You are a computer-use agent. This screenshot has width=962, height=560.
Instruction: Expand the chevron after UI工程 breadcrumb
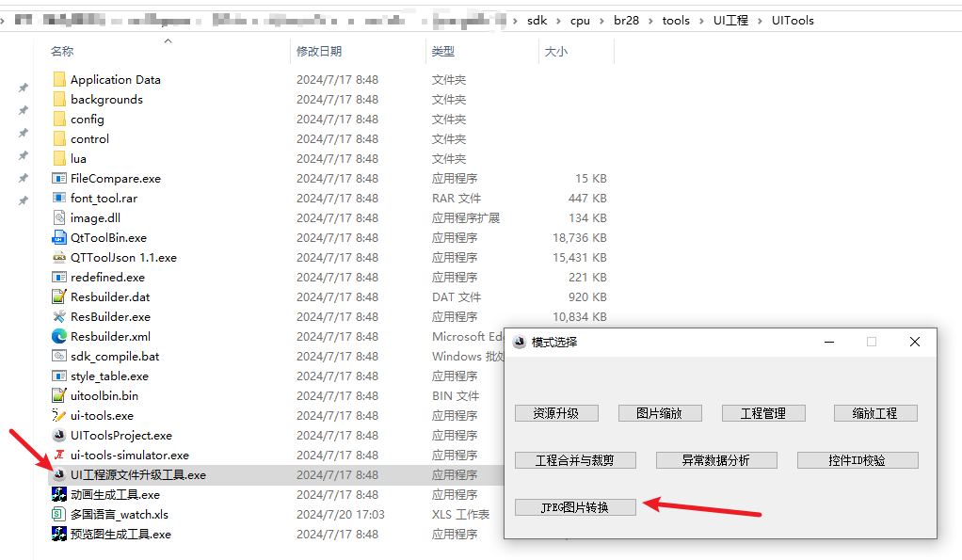click(761, 21)
